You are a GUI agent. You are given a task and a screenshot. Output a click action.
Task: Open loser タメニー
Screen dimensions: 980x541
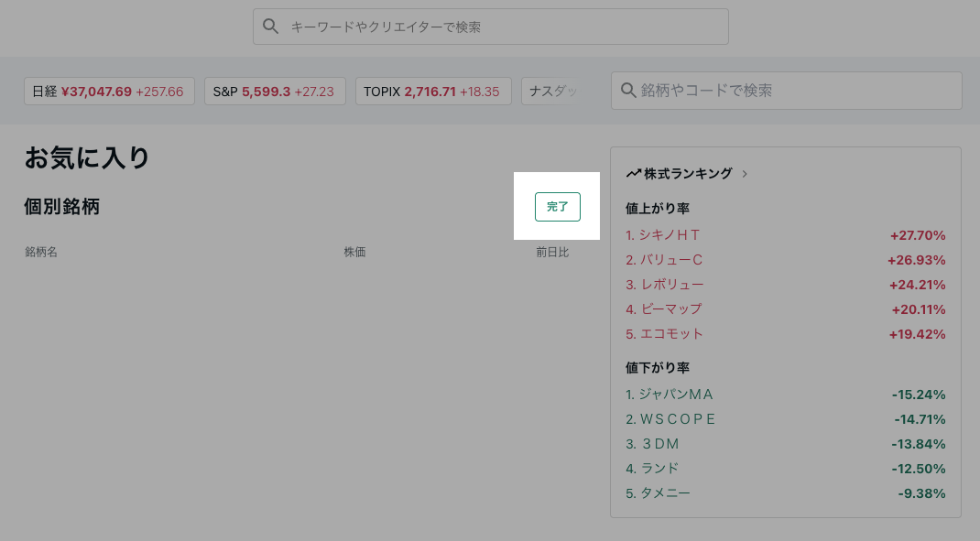click(659, 493)
